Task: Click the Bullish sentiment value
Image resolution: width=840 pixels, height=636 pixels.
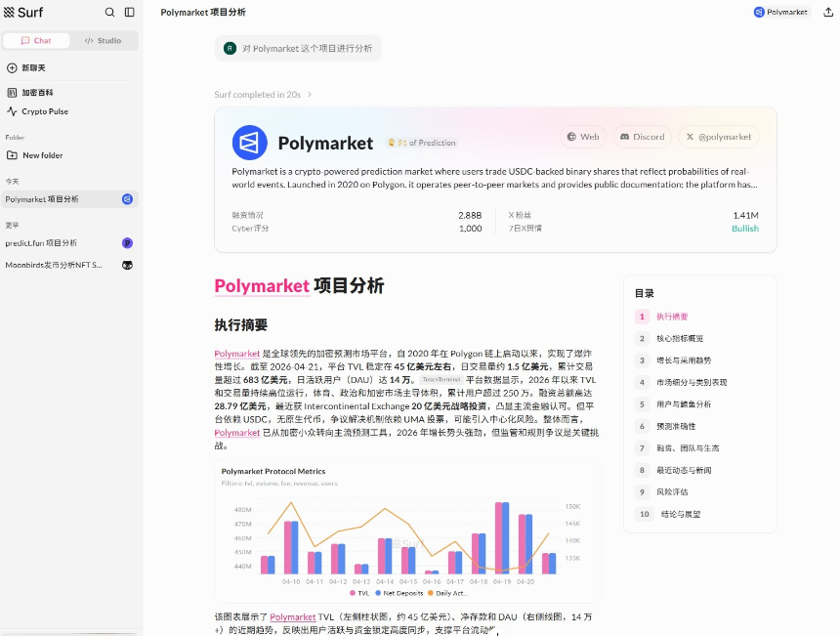Action: (745, 229)
